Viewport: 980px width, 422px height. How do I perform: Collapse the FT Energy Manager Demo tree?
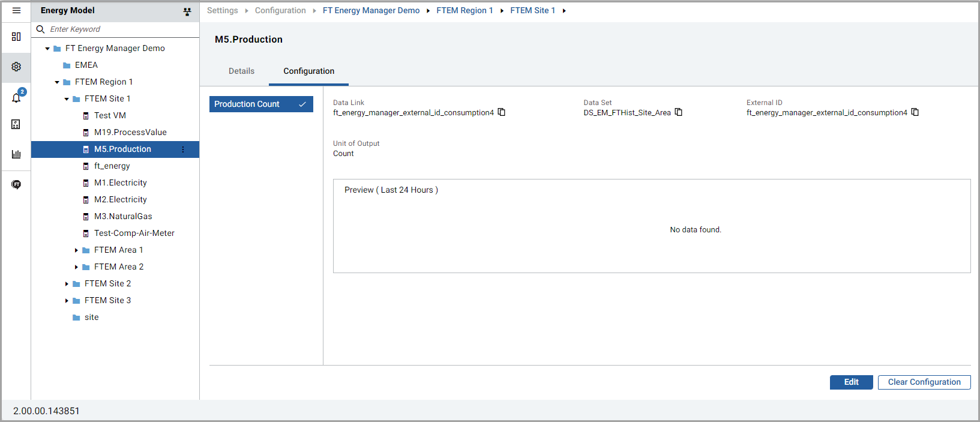[47, 49]
